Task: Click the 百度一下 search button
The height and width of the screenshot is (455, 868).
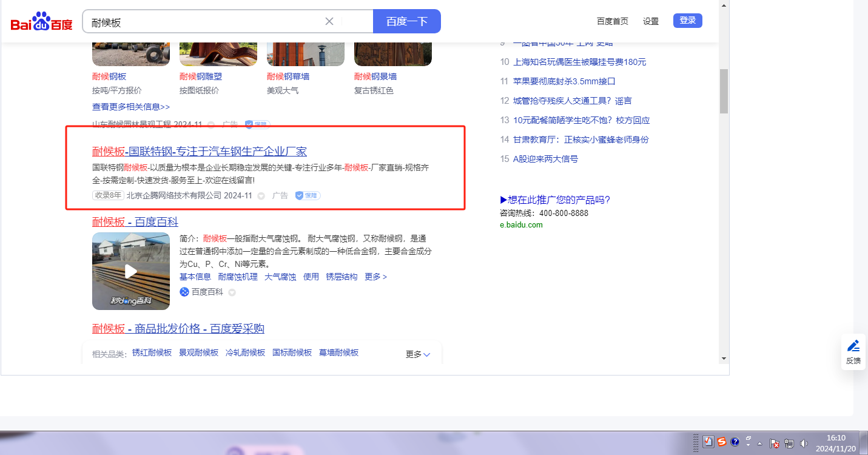Action: [x=406, y=21]
